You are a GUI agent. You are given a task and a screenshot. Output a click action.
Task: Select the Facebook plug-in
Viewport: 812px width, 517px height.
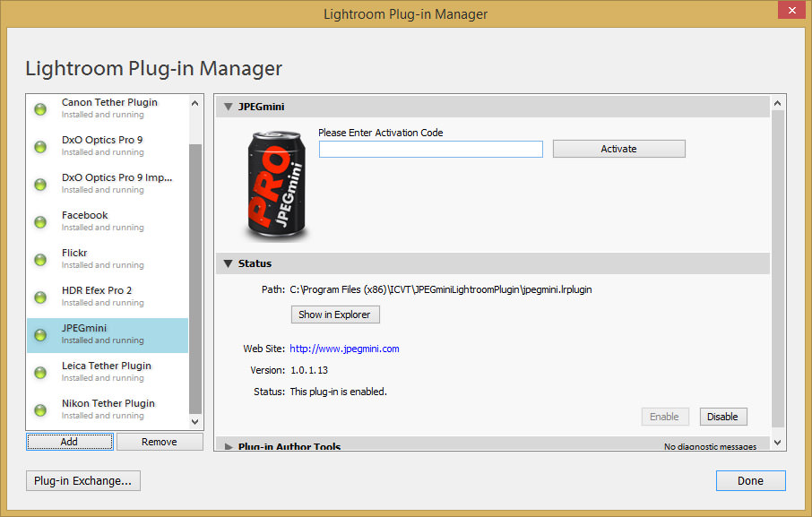[108, 221]
